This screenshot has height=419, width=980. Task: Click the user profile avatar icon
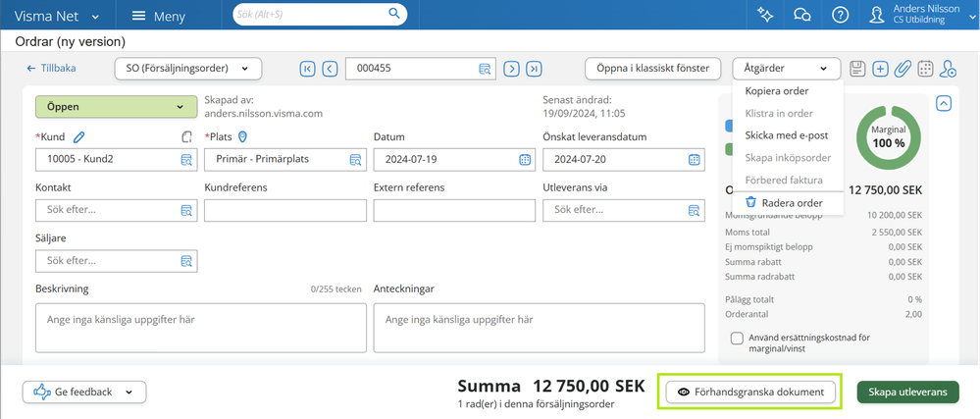click(877, 15)
